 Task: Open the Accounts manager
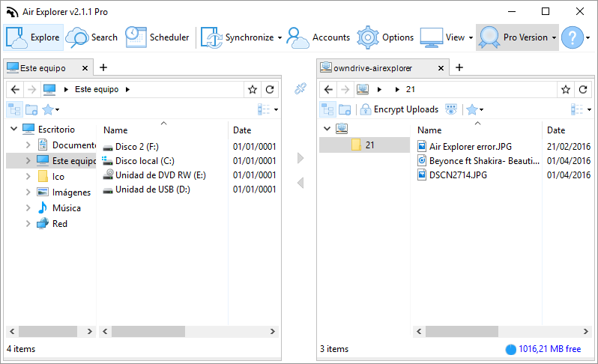(318, 37)
